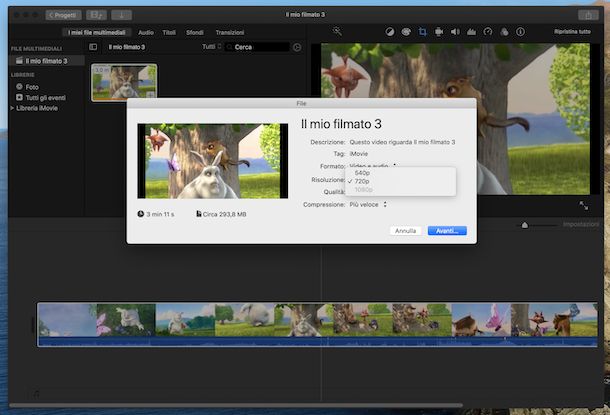Viewport: 610px width, 415px height.
Task: Select the clip thumbnail in media browser
Action: click(x=124, y=82)
